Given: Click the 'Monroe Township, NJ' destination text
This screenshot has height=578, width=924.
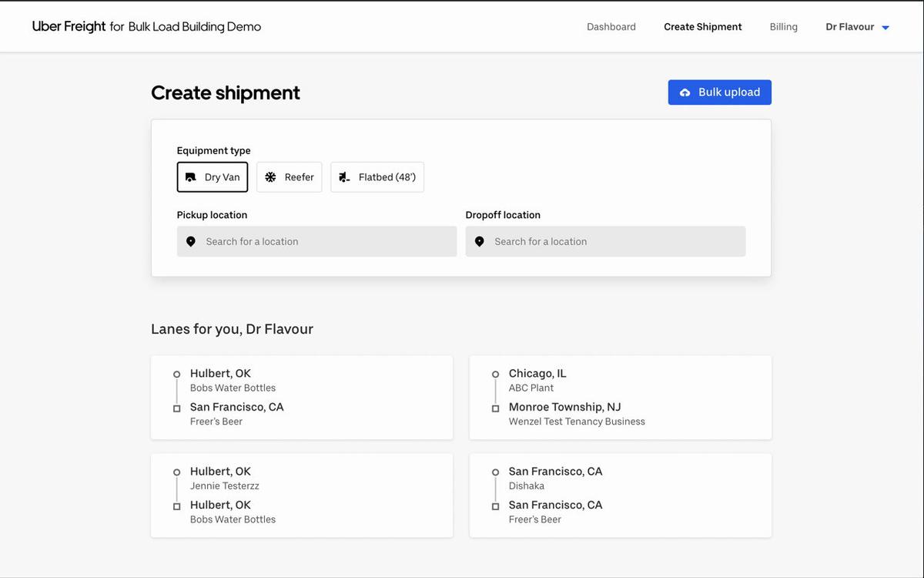Looking at the screenshot, I should click(564, 407).
